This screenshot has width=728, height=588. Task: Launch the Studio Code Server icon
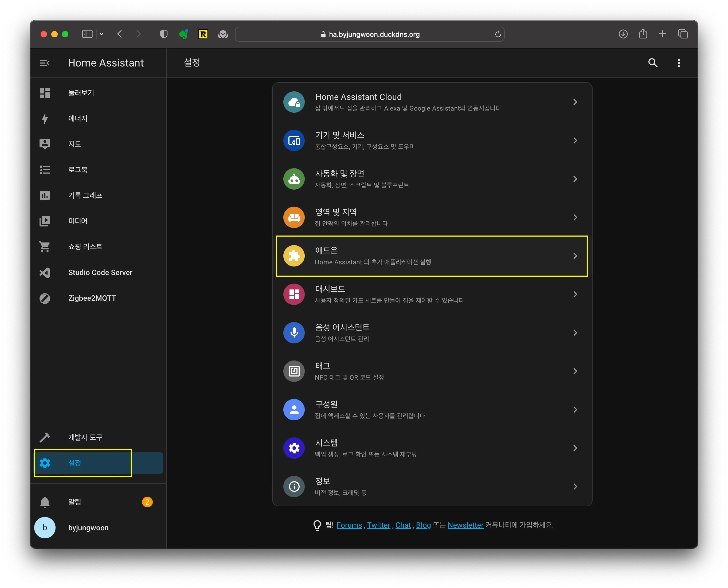[45, 273]
